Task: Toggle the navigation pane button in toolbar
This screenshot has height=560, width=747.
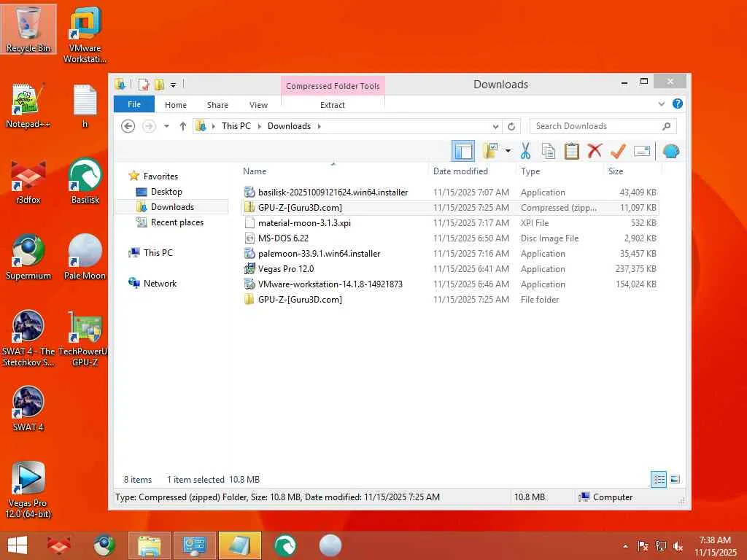Action: tap(463, 152)
